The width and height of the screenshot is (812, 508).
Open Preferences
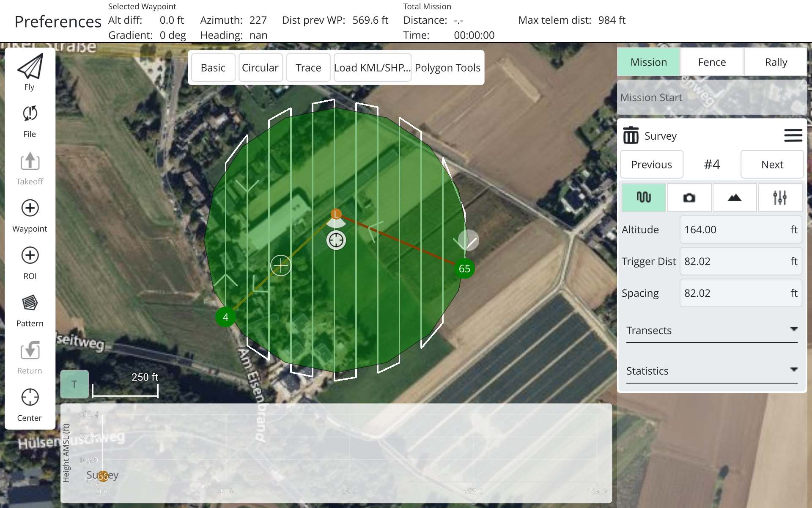coord(58,21)
